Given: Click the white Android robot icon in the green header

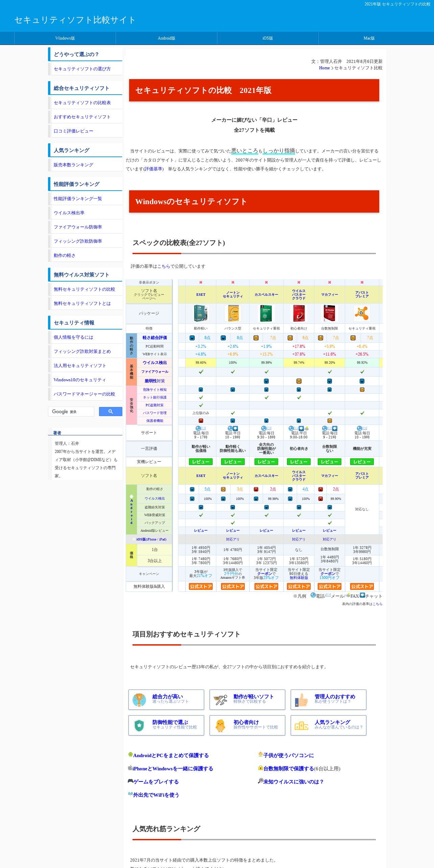Looking at the screenshot, I should (131, 497).
